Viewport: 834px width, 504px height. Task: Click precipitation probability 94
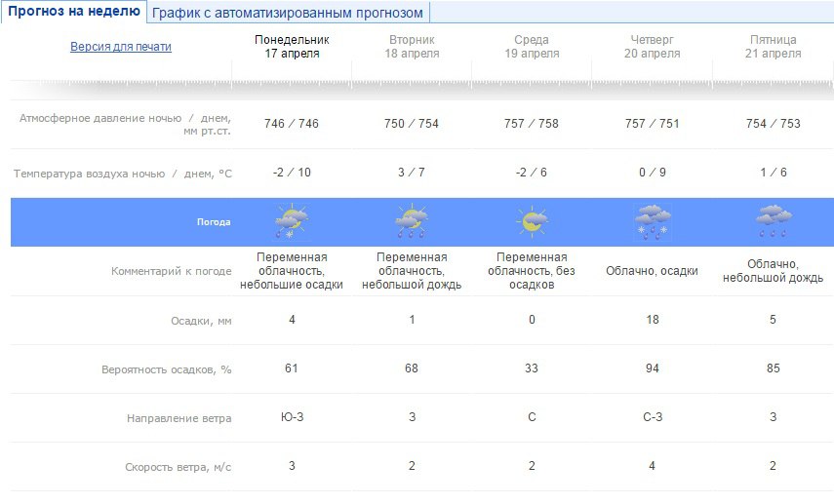[653, 368]
